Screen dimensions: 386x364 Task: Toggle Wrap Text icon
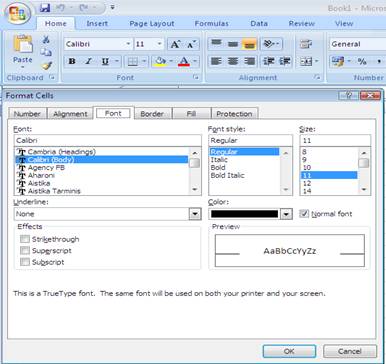coord(306,44)
